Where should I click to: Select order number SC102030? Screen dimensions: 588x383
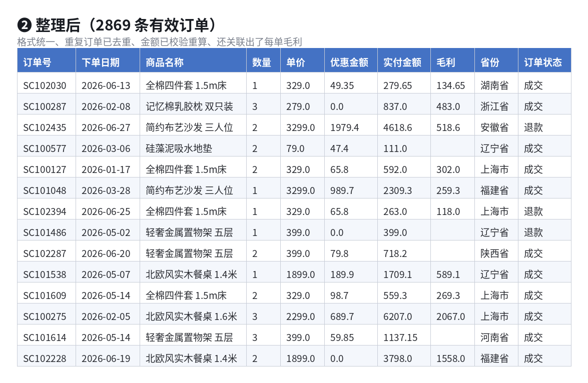point(45,86)
